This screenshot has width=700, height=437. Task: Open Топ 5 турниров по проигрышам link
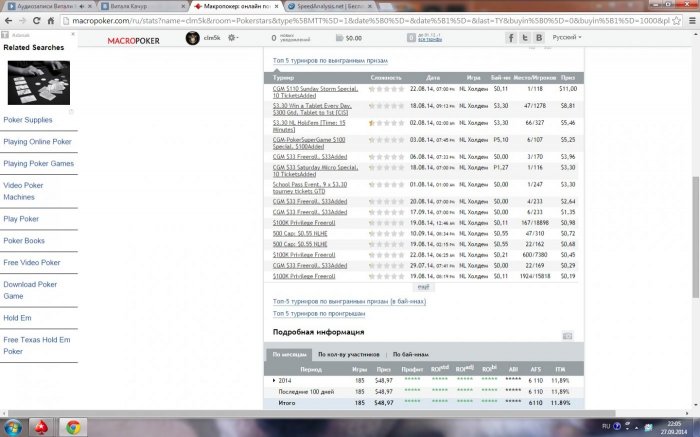[319, 314]
